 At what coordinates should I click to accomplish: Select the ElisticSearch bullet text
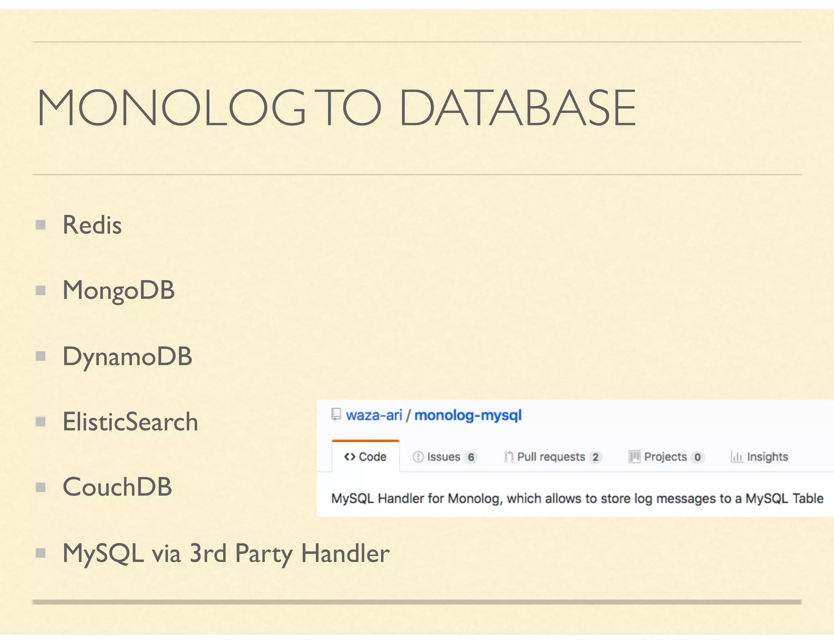(130, 422)
